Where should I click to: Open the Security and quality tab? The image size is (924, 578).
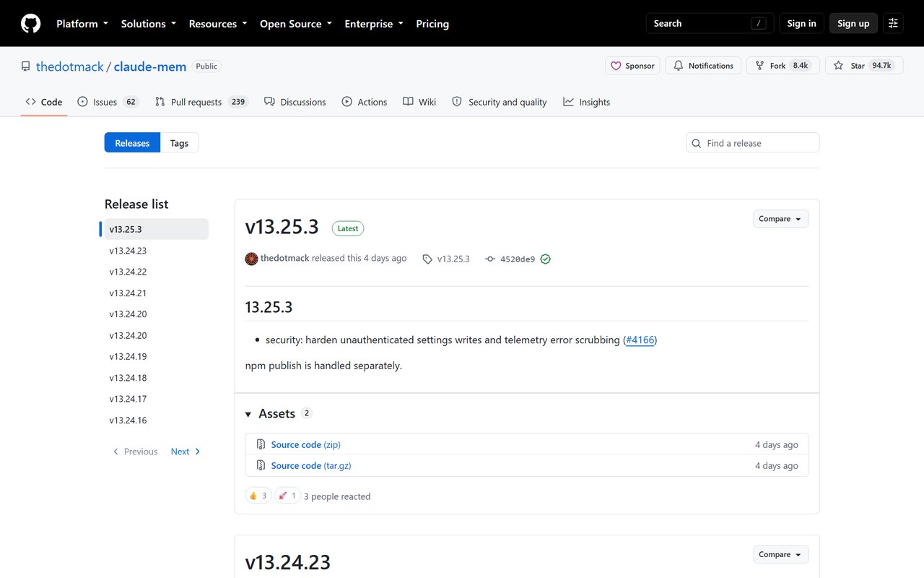click(500, 102)
